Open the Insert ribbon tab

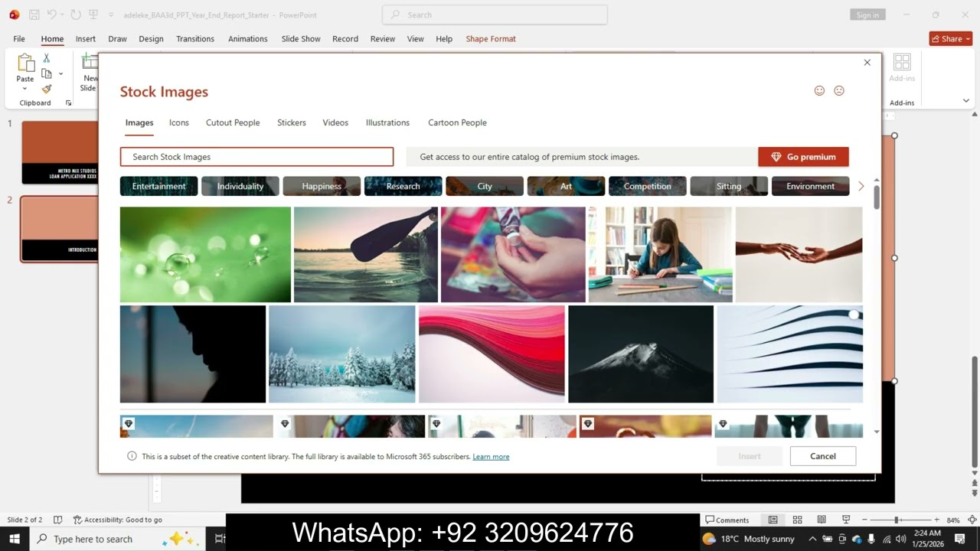(x=86, y=38)
